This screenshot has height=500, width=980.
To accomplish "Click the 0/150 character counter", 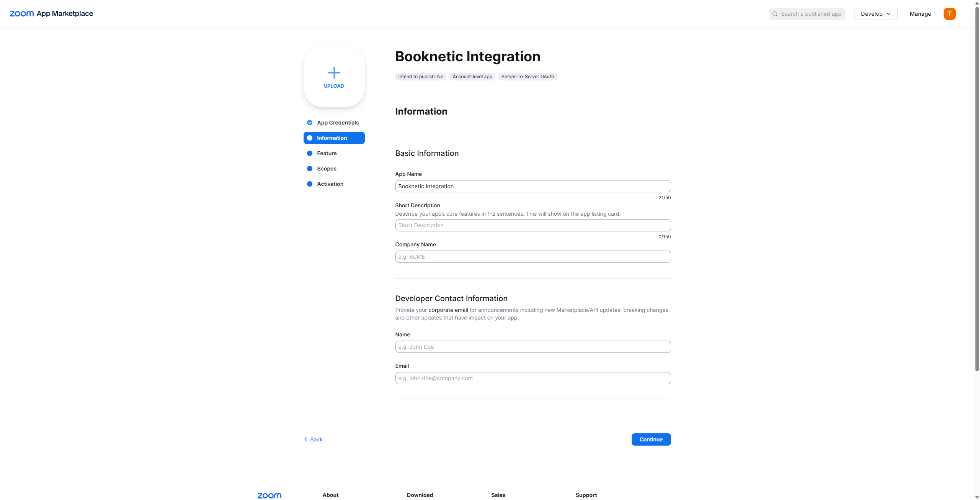I will coord(665,237).
